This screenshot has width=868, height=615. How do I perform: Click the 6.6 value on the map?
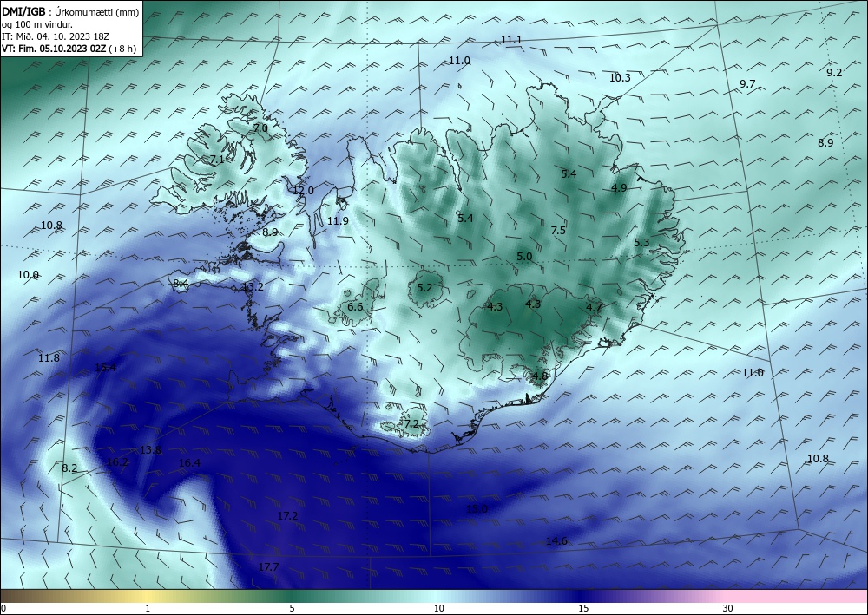pyautogui.click(x=355, y=307)
